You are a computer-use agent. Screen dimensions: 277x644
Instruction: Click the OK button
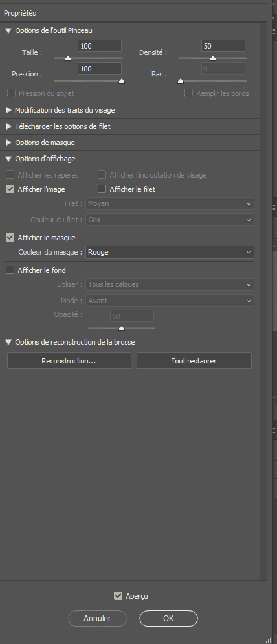168,619
